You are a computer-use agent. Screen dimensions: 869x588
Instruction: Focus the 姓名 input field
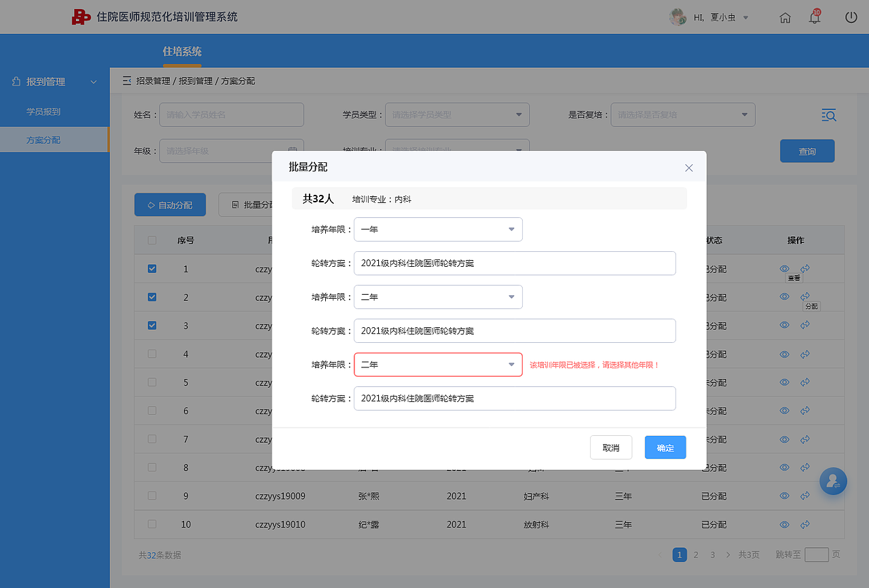(x=232, y=115)
